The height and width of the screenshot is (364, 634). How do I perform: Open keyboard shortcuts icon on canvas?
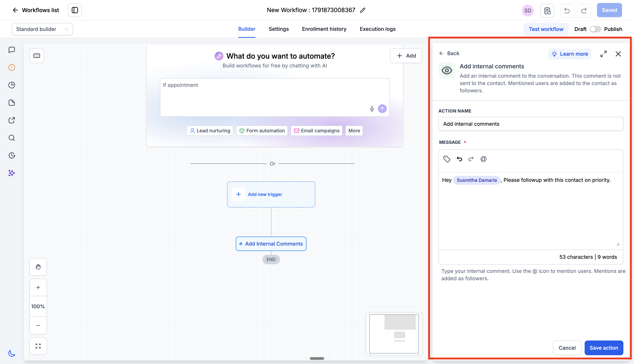[x=37, y=56]
